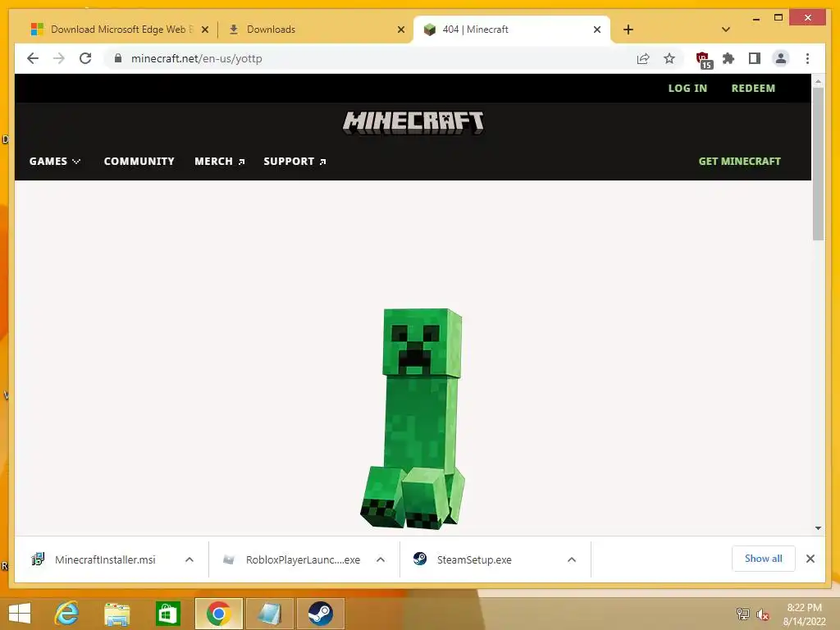Viewport: 840px width, 630px height.
Task: Toggle the Chrome side panel
Action: [755, 58]
